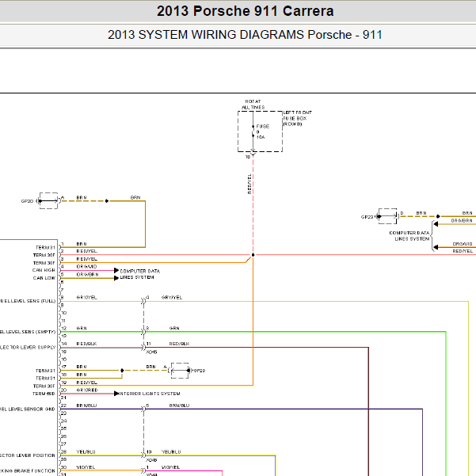Click the ORG/BRN wire label at pin 5
This screenshot has width=476, height=476.
point(87,274)
